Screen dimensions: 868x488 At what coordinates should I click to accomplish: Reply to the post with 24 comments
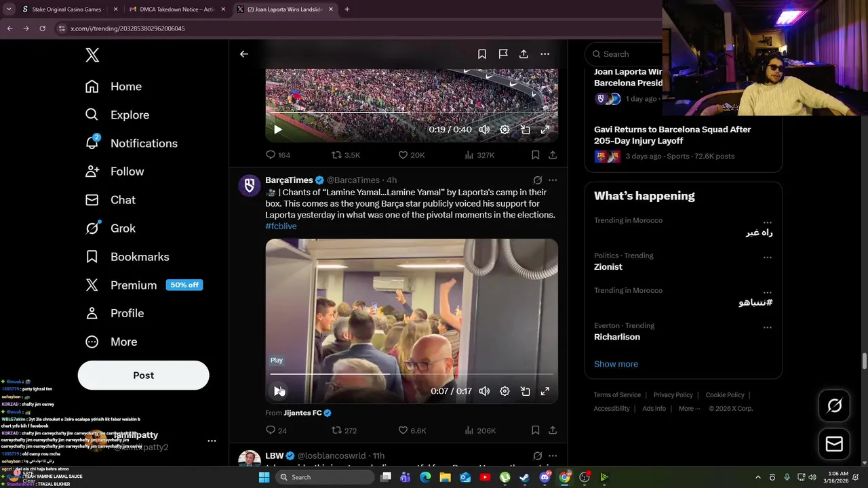277,430
